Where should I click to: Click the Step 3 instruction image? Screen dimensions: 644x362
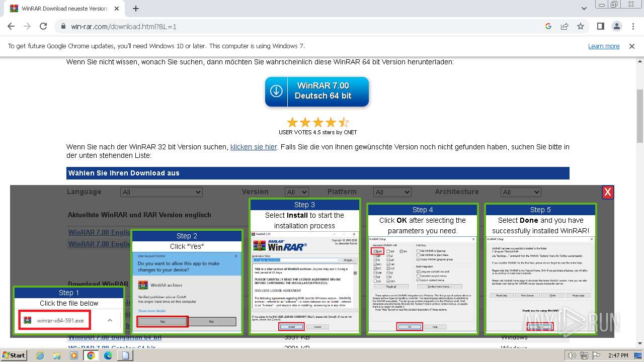pyautogui.click(x=305, y=266)
